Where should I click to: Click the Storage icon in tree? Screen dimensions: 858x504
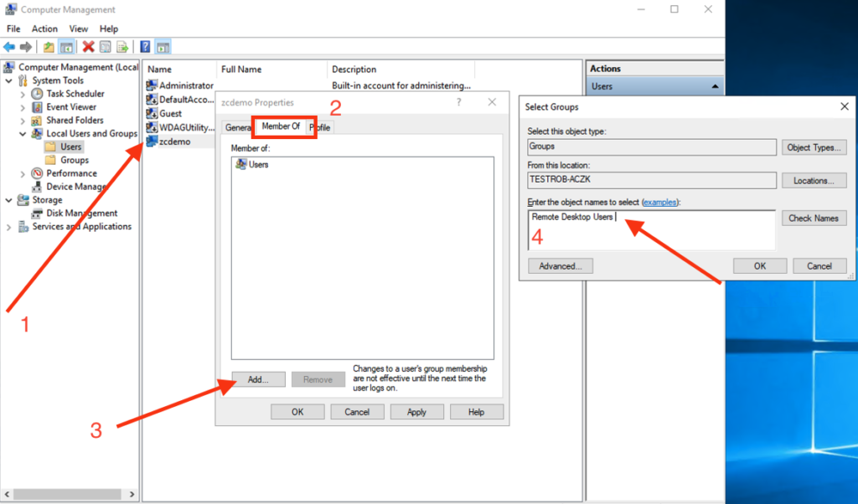(x=23, y=200)
